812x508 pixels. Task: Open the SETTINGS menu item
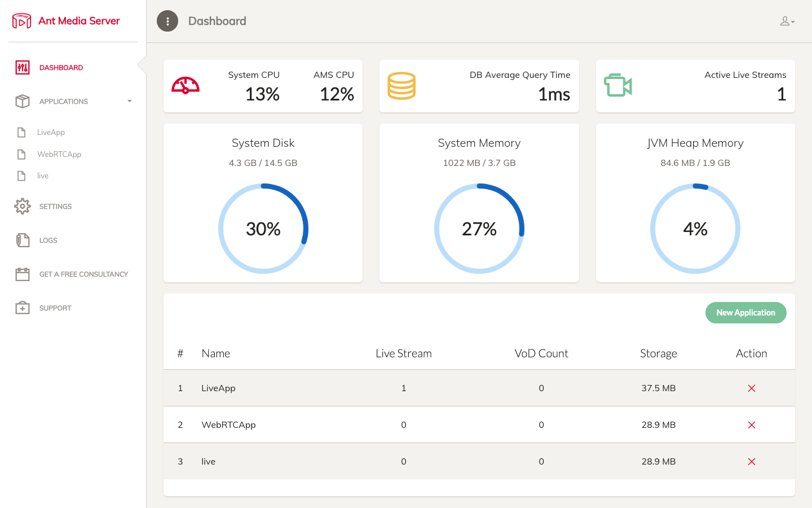[56, 207]
